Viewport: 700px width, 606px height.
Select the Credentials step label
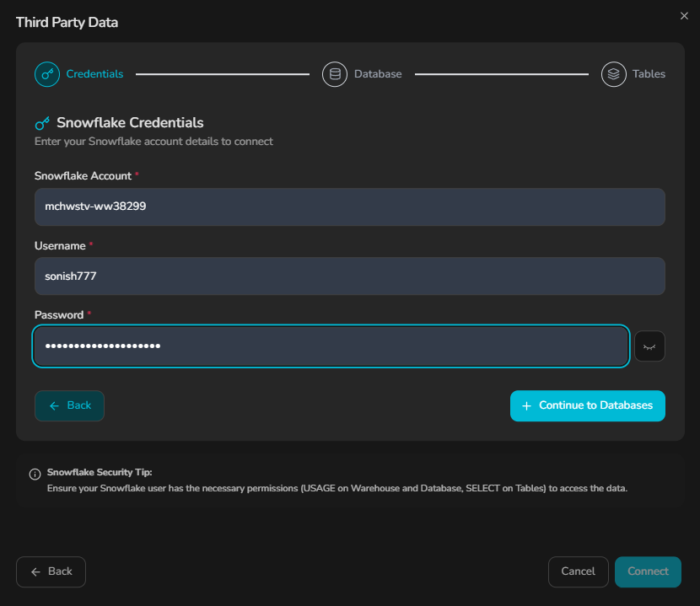tap(94, 74)
